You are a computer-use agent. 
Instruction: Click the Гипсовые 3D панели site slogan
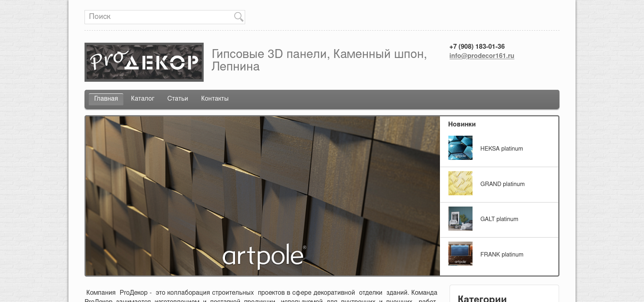pos(319,60)
